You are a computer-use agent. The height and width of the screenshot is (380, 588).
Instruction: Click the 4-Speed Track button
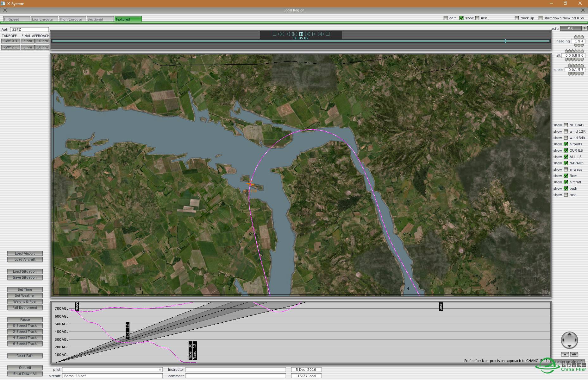[25, 338]
